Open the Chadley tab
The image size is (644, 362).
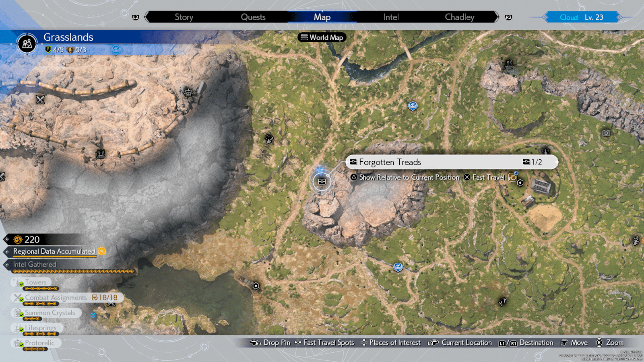coord(459,17)
